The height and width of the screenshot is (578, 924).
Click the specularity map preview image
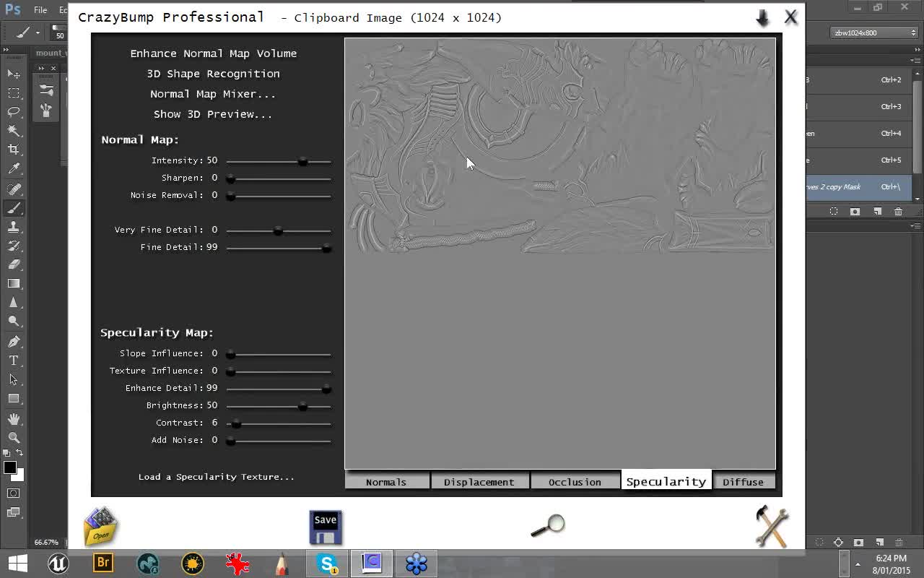pos(560,254)
